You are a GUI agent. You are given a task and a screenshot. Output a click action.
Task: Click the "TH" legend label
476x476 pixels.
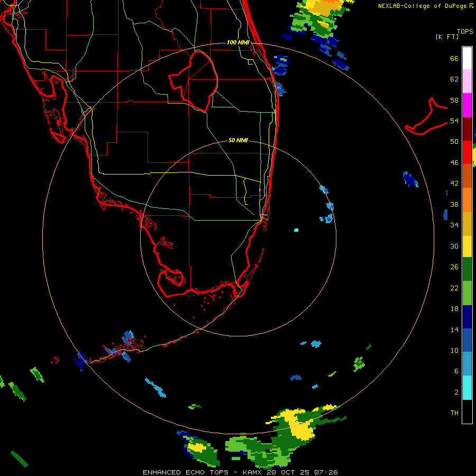tap(454, 413)
